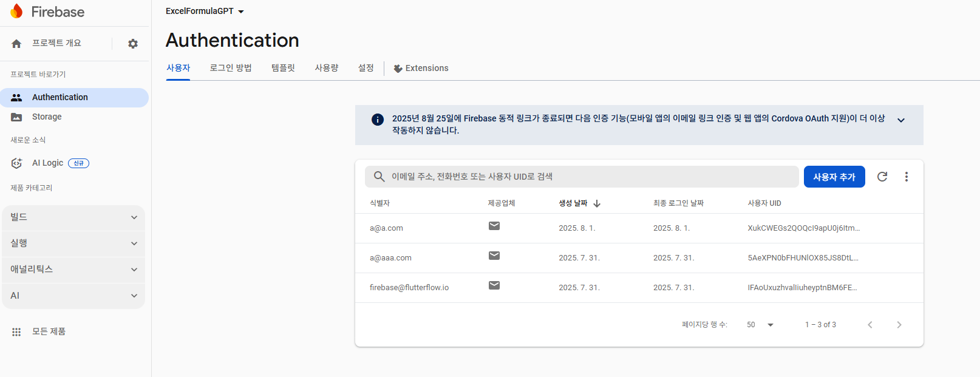Click the Storage image icon in sidebar
This screenshot has width=980, height=377.
(x=16, y=117)
